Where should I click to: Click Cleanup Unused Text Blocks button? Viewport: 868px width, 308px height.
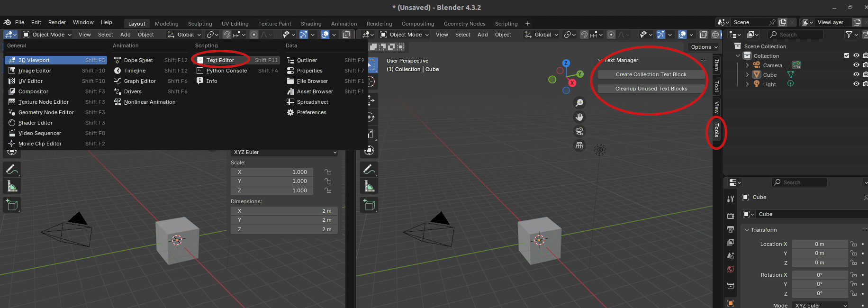click(651, 89)
